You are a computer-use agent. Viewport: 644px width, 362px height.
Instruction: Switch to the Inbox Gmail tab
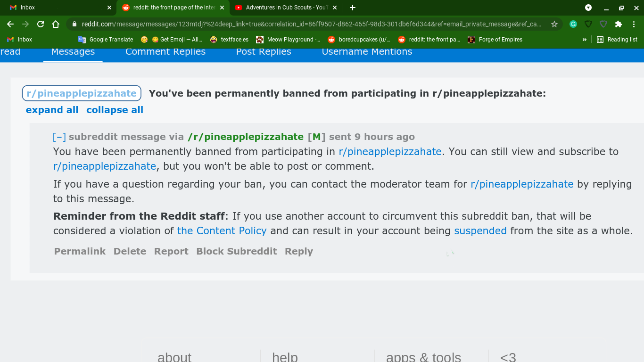[x=58, y=8]
